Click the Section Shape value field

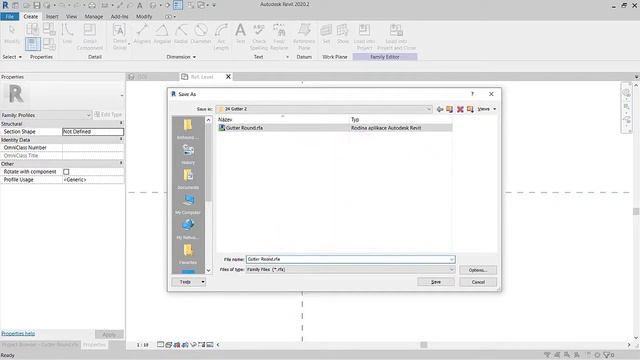click(93, 132)
